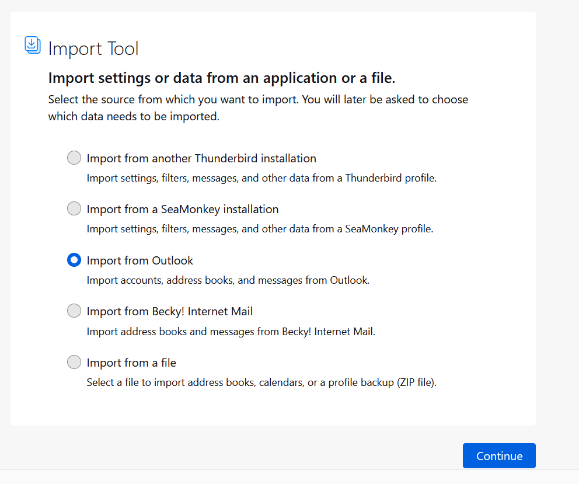Click the SeaMonkey profile description text
The height and width of the screenshot is (484, 579).
[x=260, y=229]
